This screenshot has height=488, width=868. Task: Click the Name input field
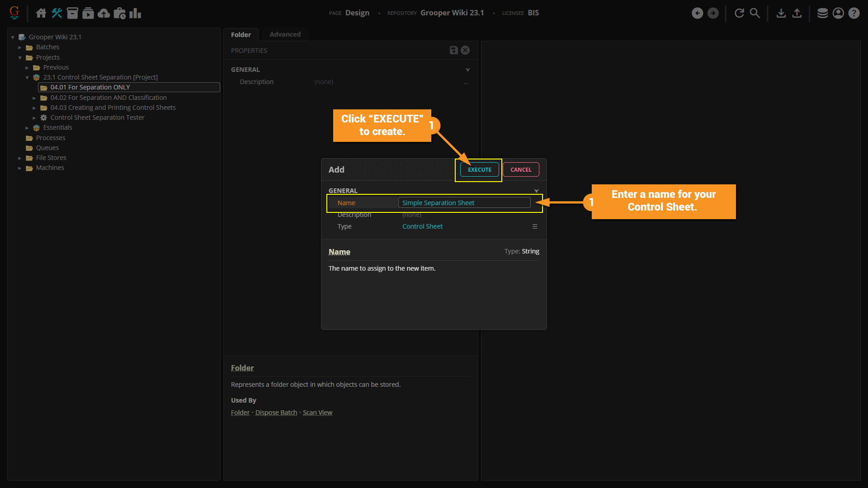[x=464, y=203]
